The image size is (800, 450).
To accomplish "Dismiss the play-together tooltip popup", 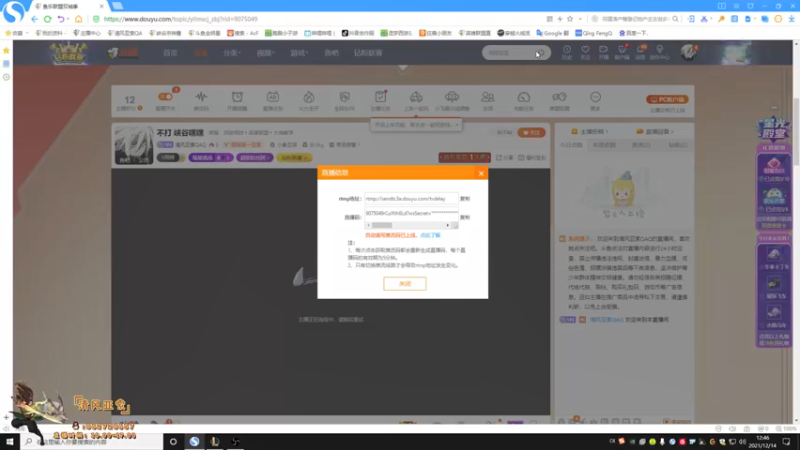I will [457, 124].
